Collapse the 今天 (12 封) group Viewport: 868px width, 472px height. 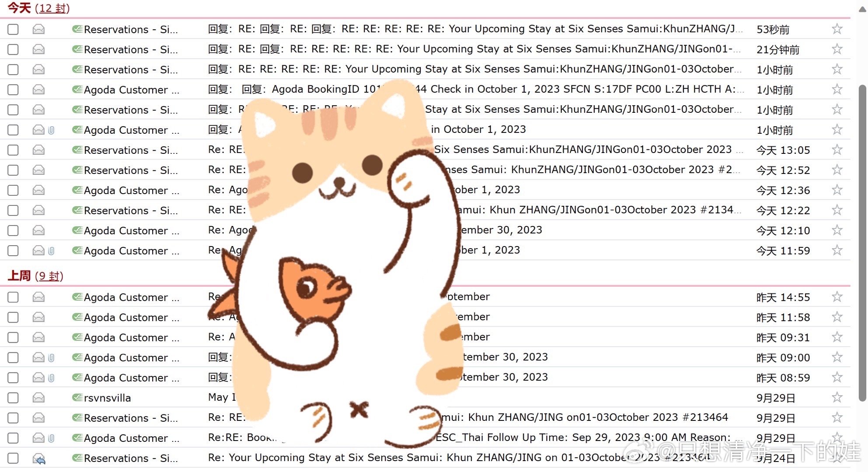point(39,8)
